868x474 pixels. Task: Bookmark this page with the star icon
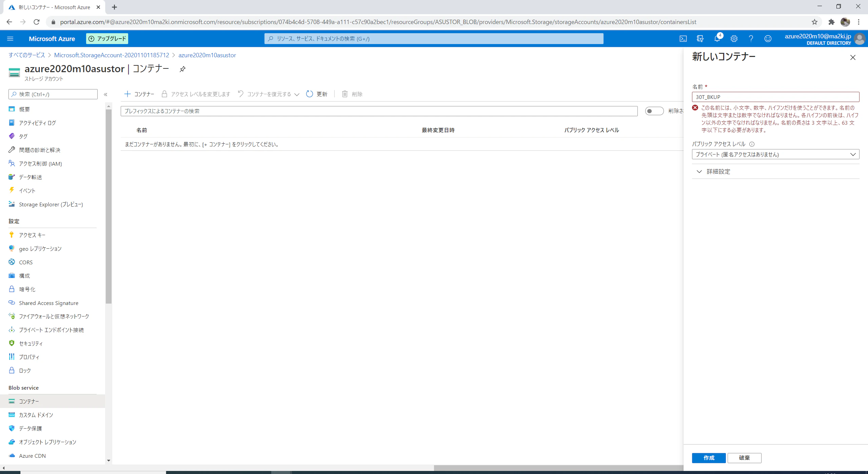tap(814, 22)
